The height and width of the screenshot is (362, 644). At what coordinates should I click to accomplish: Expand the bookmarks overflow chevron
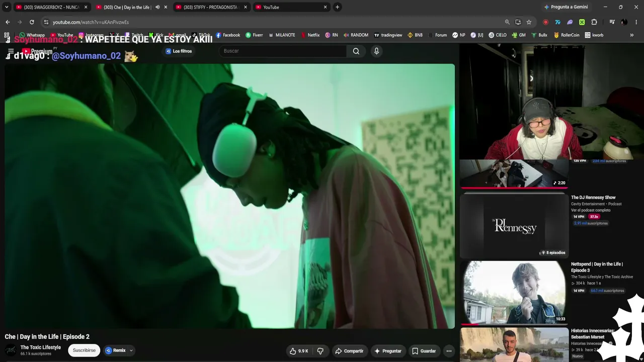[632, 35]
